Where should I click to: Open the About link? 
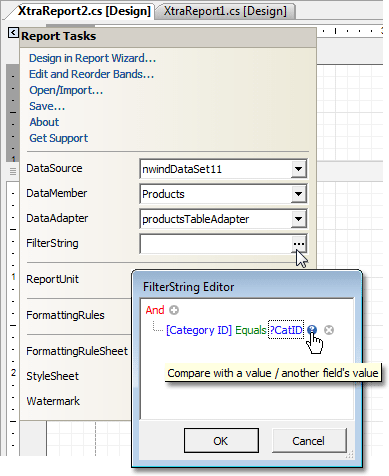click(x=44, y=122)
